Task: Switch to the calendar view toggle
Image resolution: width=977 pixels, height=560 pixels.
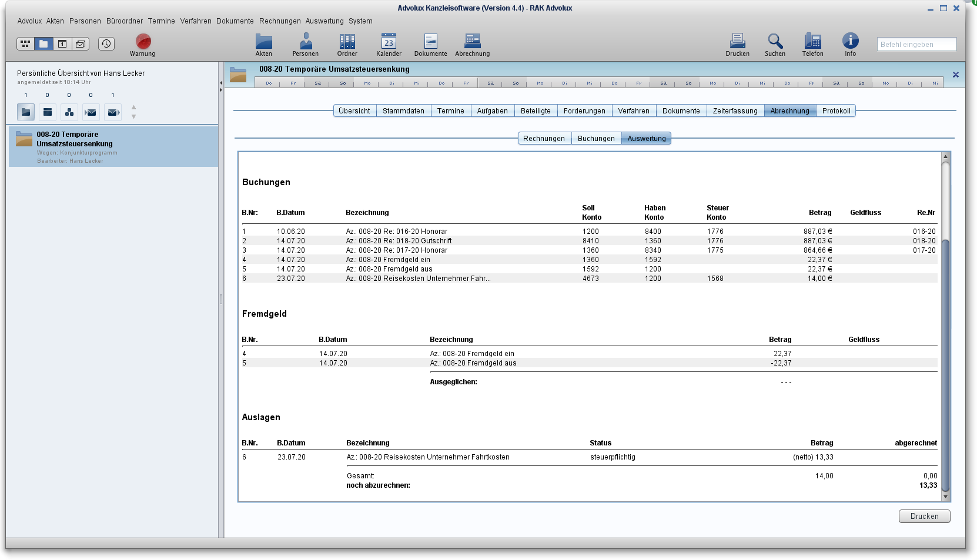Action: tap(62, 43)
